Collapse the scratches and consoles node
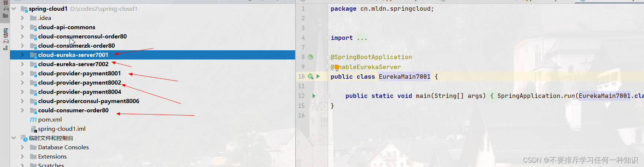Image resolution: width=644 pixels, height=167 pixels. click(14, 138)
